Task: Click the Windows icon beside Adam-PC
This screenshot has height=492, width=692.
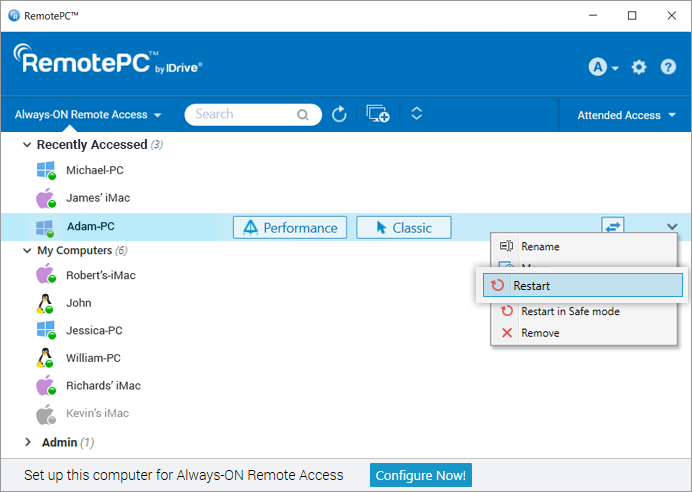Action: pos(45,228)
